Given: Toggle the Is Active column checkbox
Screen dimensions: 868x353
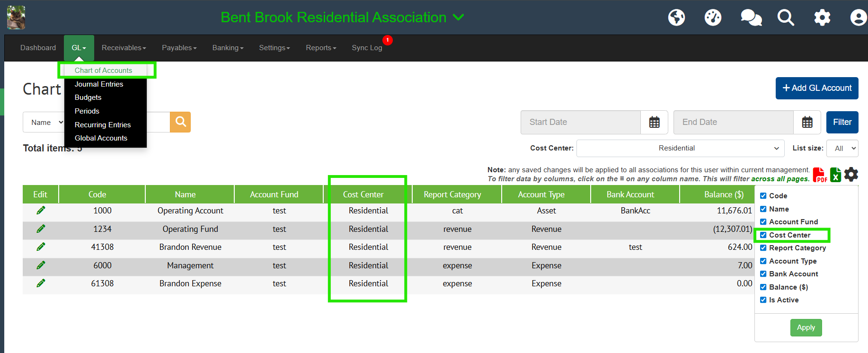Looking at the screenshot, I should pyautogui.click(x=763, y=300).
